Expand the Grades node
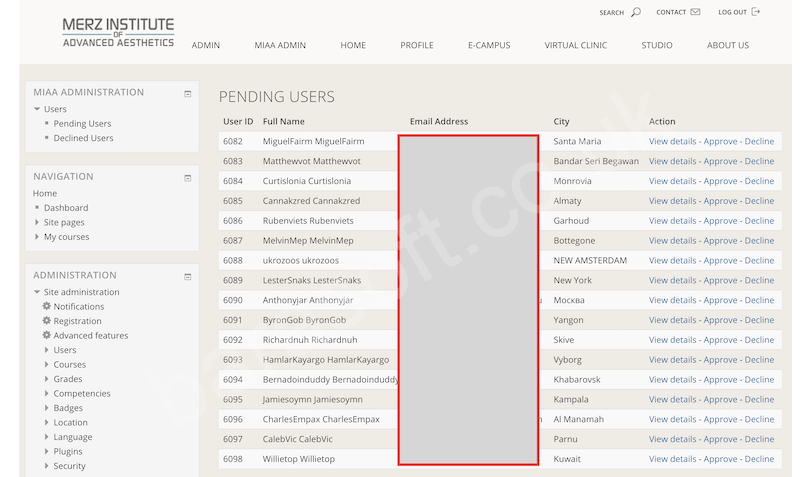 point(46,379)
